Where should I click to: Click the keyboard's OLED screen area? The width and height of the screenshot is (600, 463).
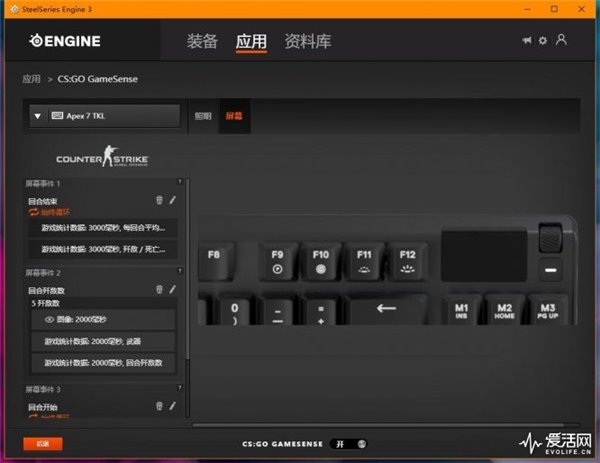tap(484, 256)
